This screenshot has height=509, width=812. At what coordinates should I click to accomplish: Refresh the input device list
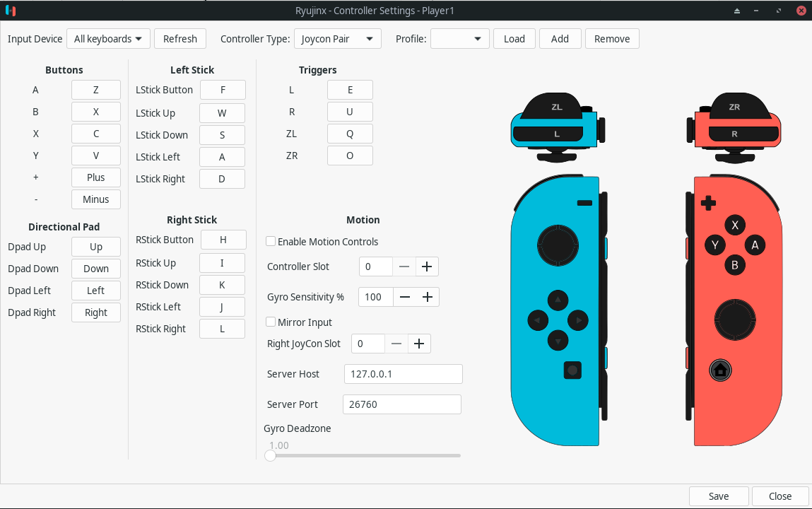[180, 39]
